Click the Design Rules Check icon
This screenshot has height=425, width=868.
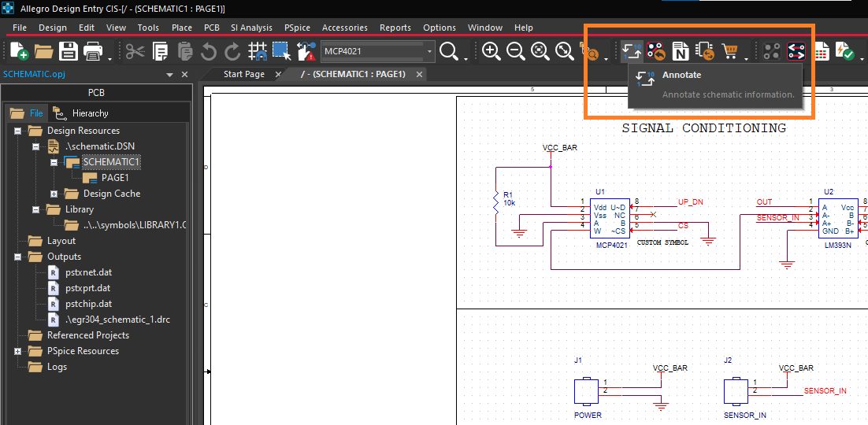pos(845,51)
